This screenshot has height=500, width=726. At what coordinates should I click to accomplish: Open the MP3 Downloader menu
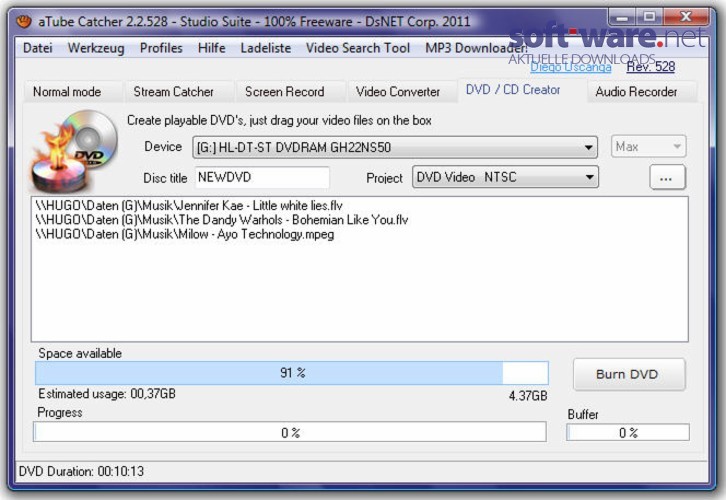476,48
